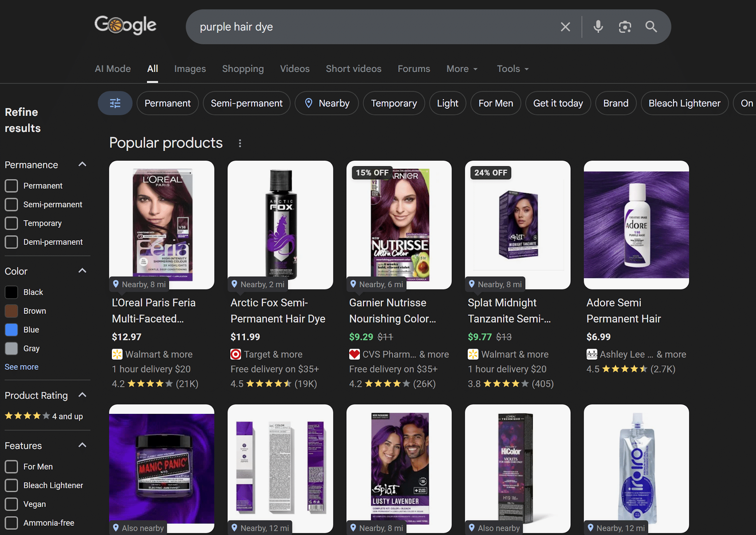The image size is (756, 535).
Task: Click Ashley Lee store icon under Adore
Action: [592, 354]
